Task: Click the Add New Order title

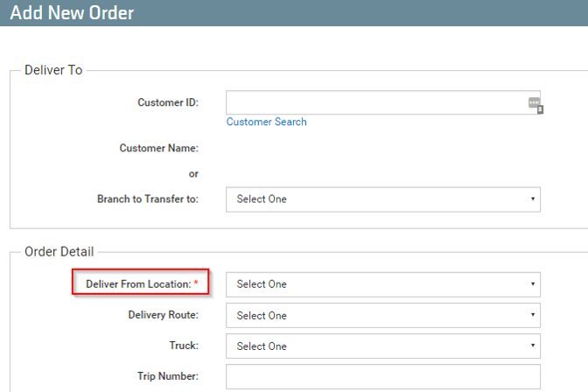Action: (72, 13)
